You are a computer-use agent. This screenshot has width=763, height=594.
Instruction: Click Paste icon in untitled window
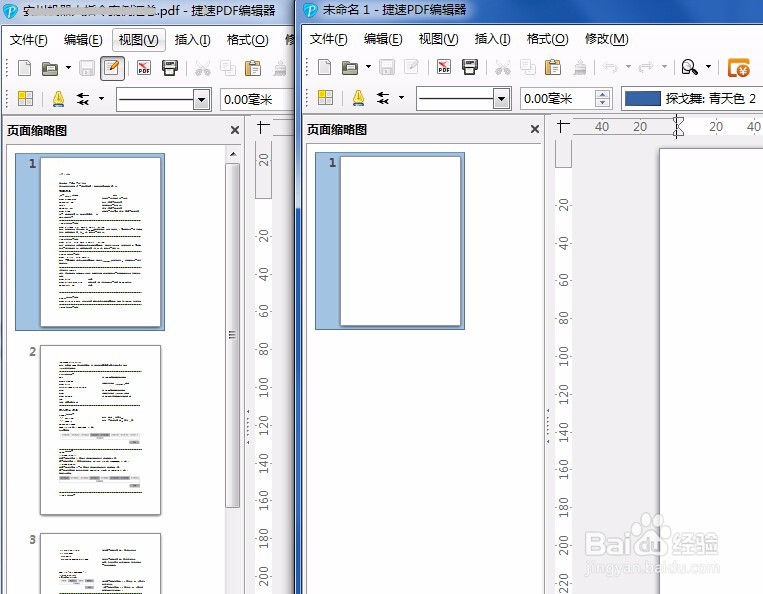pos(553,67)
